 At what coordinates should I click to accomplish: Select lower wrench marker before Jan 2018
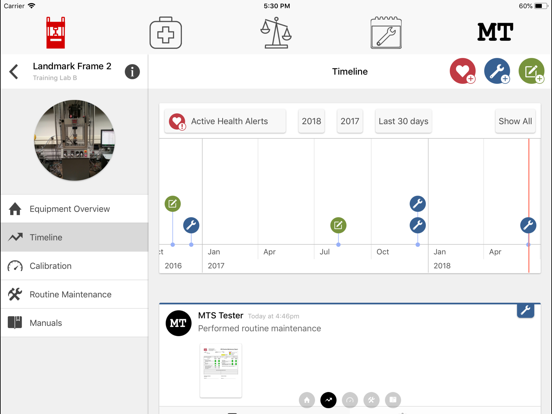[418, 225]
